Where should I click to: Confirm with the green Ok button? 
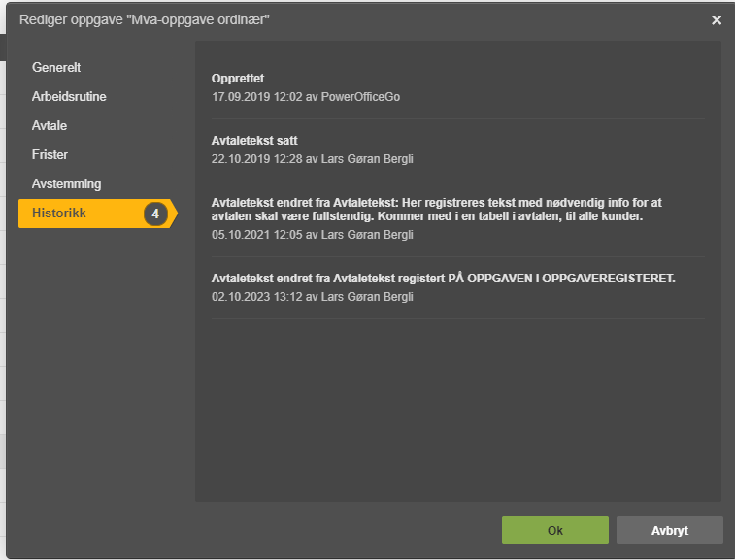555,530
